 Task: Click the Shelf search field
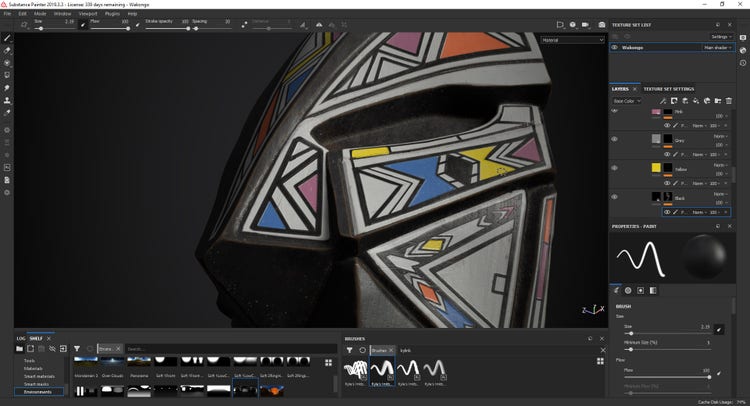[231, 349]
